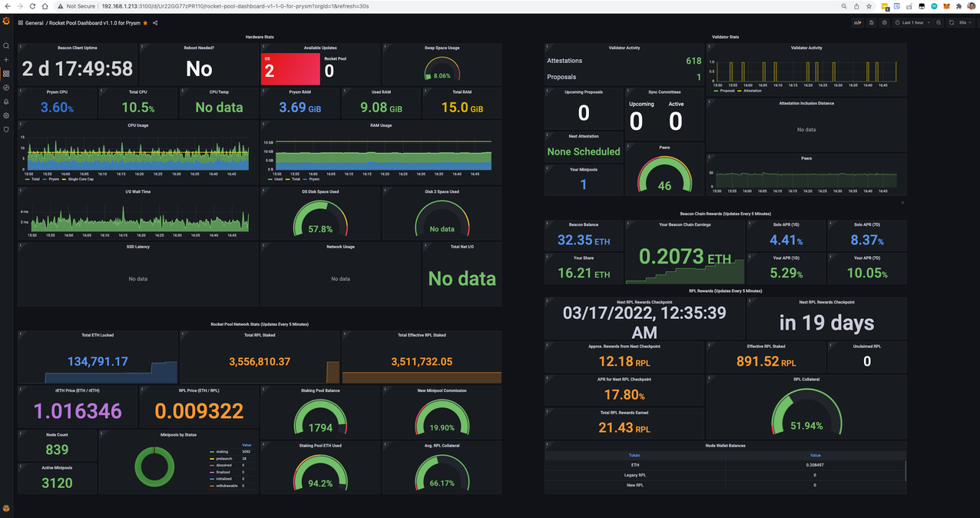Save the dashboard using the toolbar save icon
This screenshot has height=518, width=980.
(872, 22)
